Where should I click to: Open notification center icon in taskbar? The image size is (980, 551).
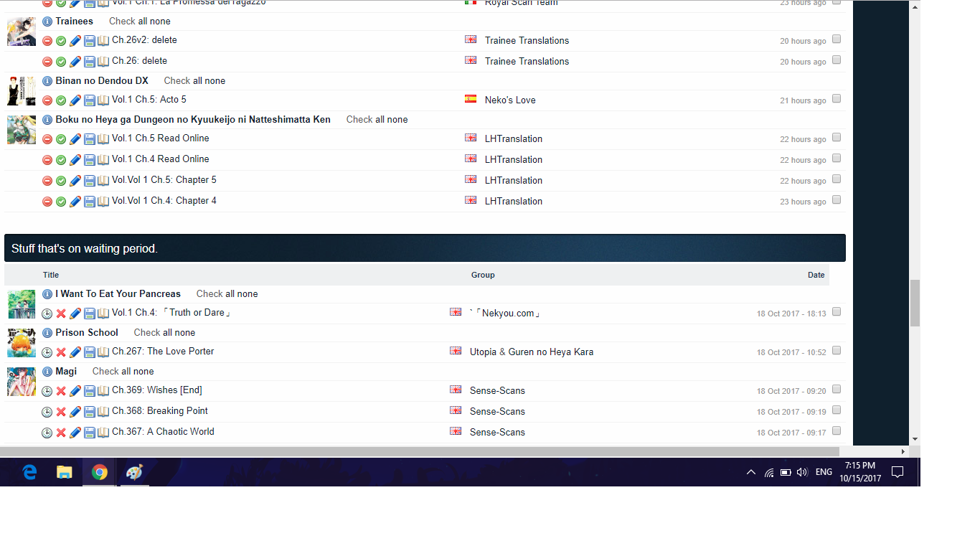click(x=897, y=472)
